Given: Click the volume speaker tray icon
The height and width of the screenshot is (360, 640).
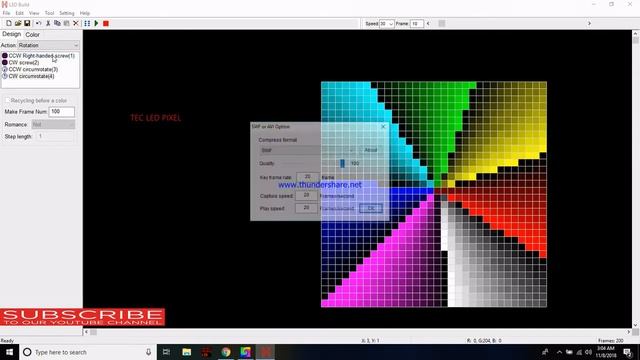Looking at the screenshot, I should [588, 352].
